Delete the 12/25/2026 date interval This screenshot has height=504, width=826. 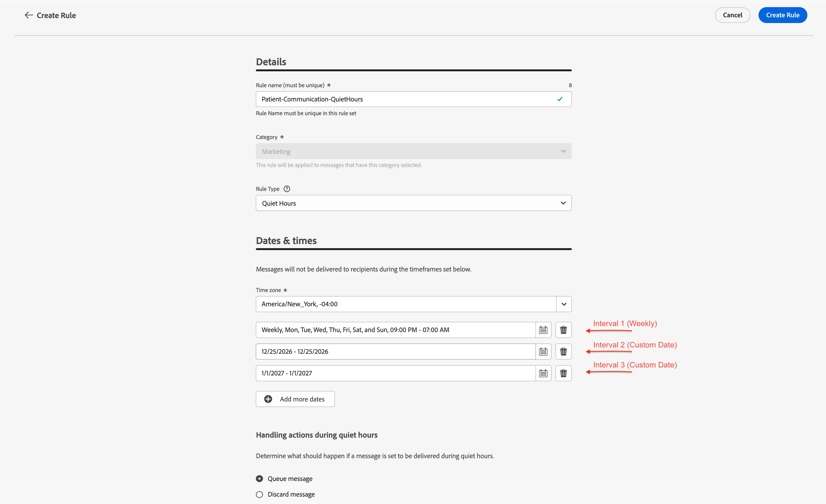563,352
